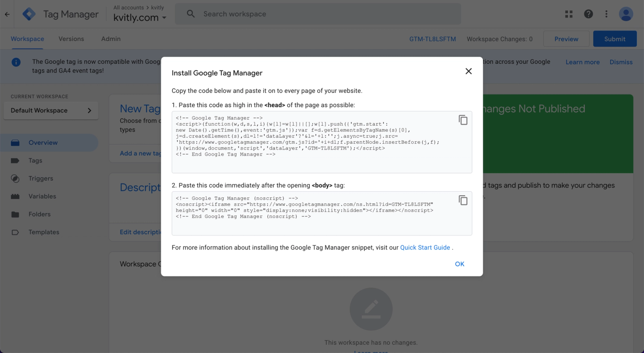
Task: Click the head code snippet text box
Action: coord(322,142)
